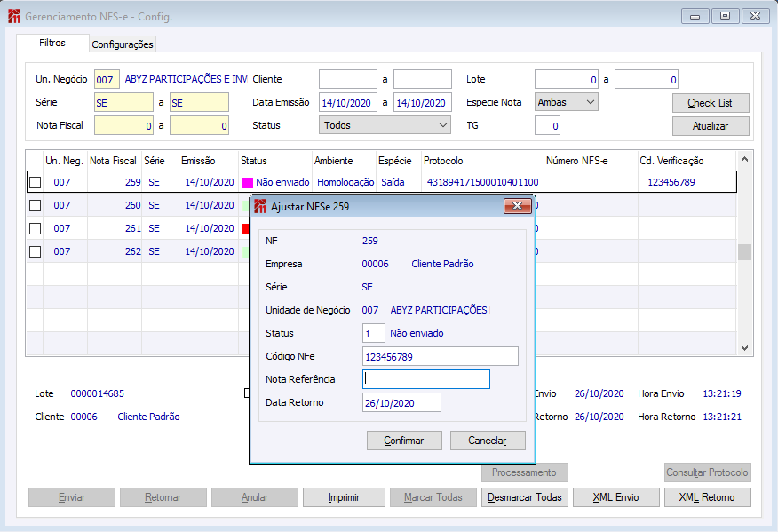This screenshot has width=778, height=532.
Task: Click the second Lote filter field
Action: coord(647,79)
